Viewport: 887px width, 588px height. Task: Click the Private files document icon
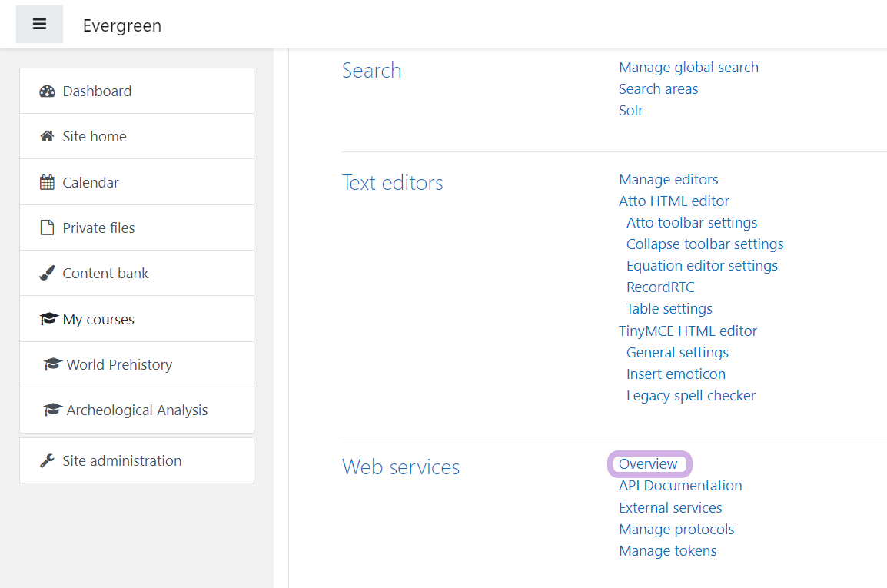pos(48,228)
